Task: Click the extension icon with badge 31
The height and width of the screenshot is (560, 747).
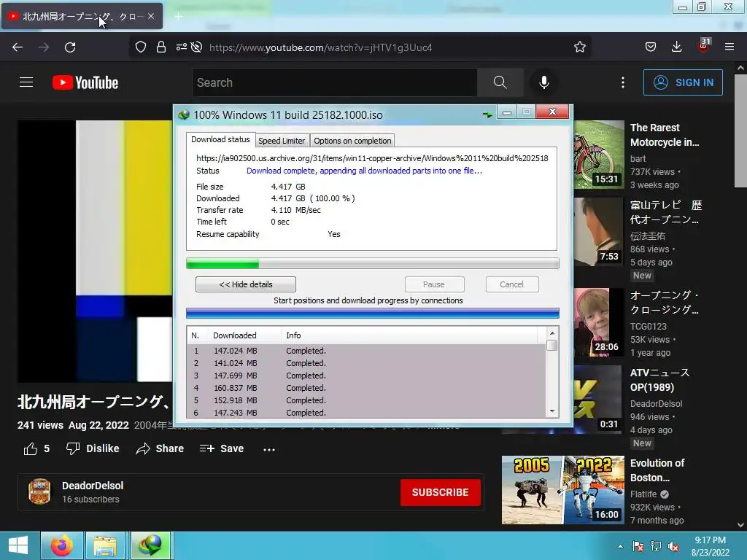Action: [x=704, y=46]
